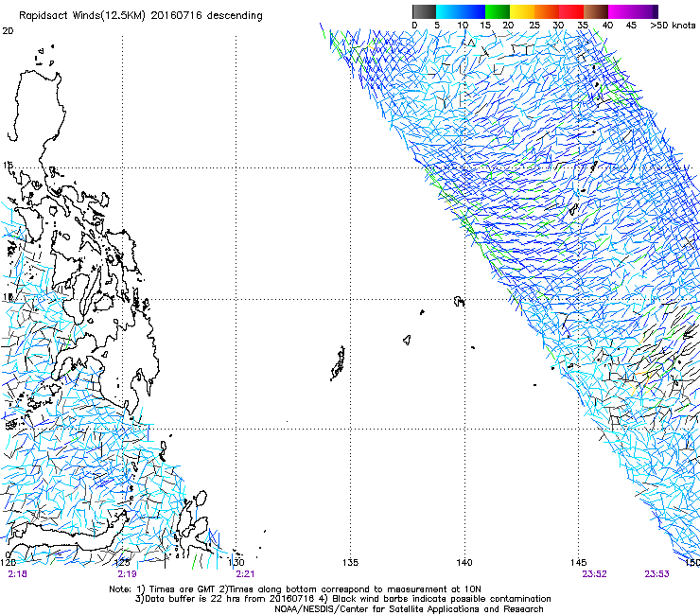Click the yellow 20-25 knots legend color

click(522, 11)
